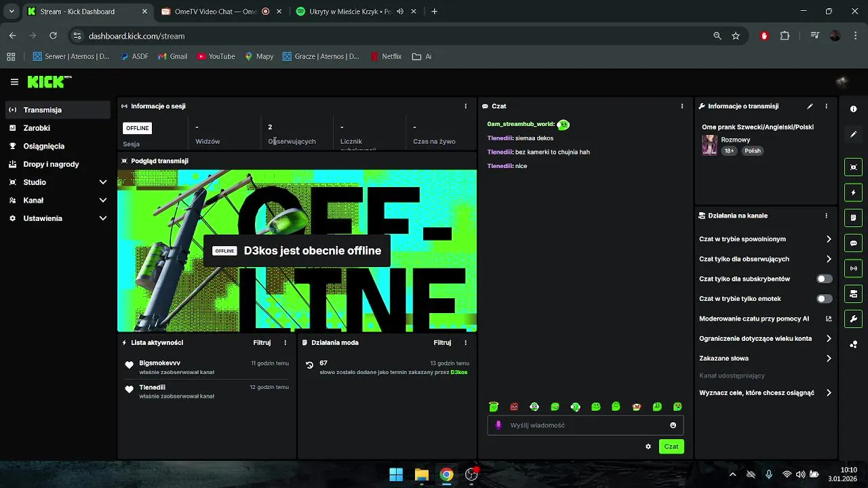Select Osiągnięcia in the left sidebar
The width and height of the screenshot is (868, 488).
click(58, 146)
